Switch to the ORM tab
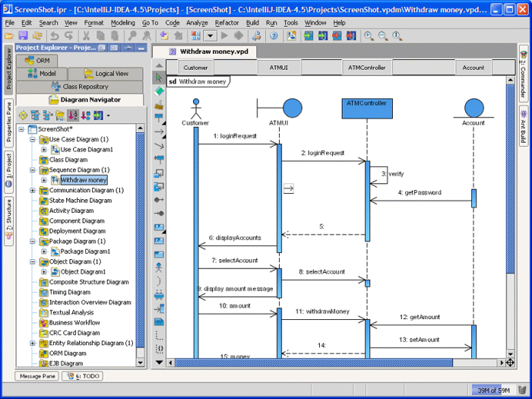532x399 pixels. [37, 61]
